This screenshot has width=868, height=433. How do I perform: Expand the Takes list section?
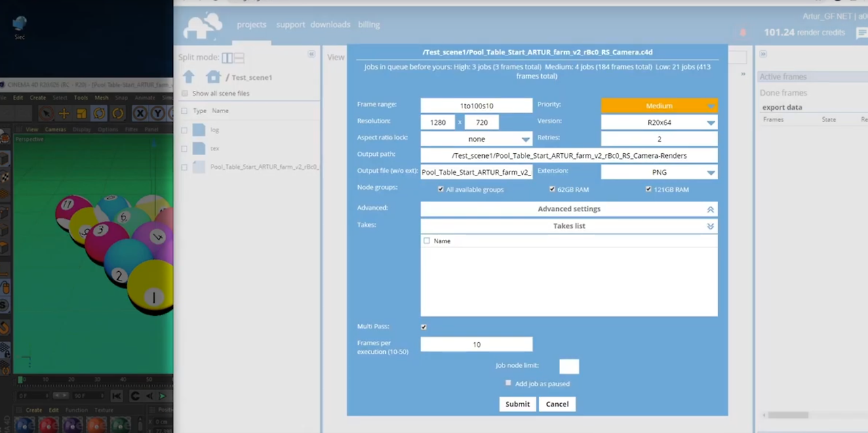(569, 226)
